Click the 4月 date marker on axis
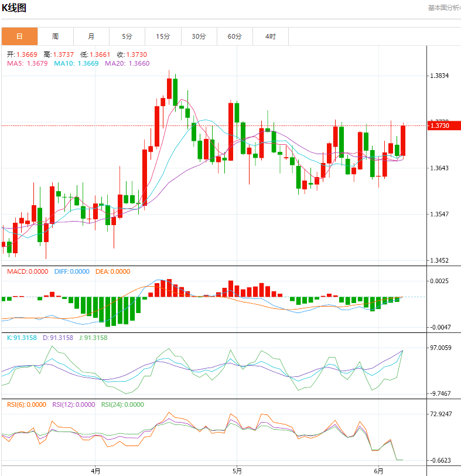This screenshot has height=476, width=461. [x=95, y=470]
